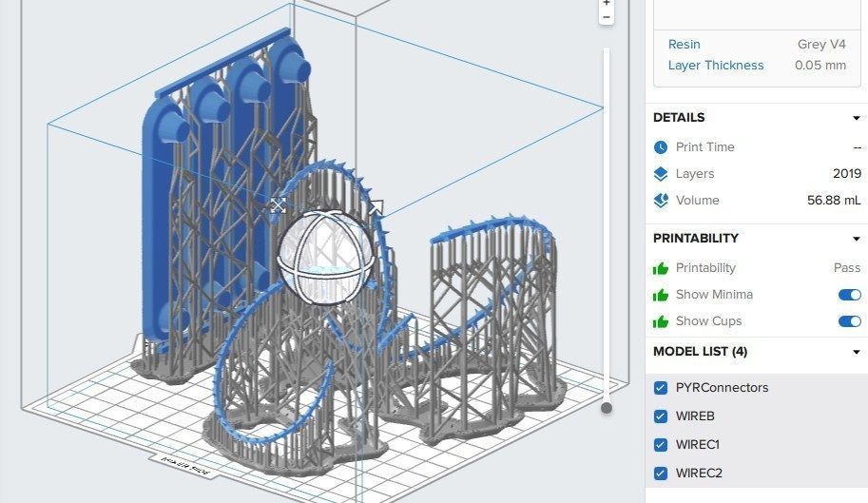868x503 pixels.
Task: Zoom out with the minus button
Action: point(607,17)
